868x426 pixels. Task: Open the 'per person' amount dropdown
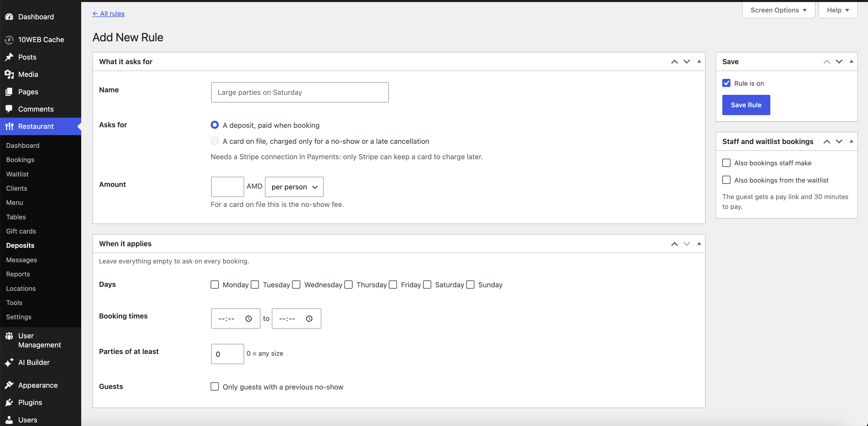294,187
